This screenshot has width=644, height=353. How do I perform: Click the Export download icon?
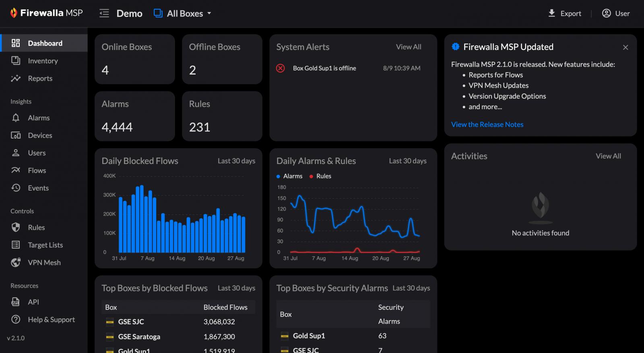tap(552, 13)
